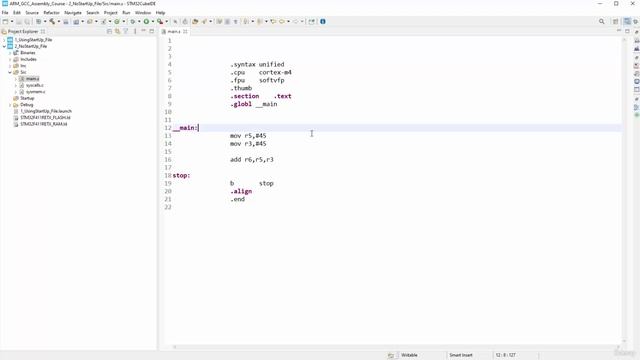Select the STM32F411RETX_RAM.ld file
640x360 pixels.
pyautogui.click(x=44, y=124)
